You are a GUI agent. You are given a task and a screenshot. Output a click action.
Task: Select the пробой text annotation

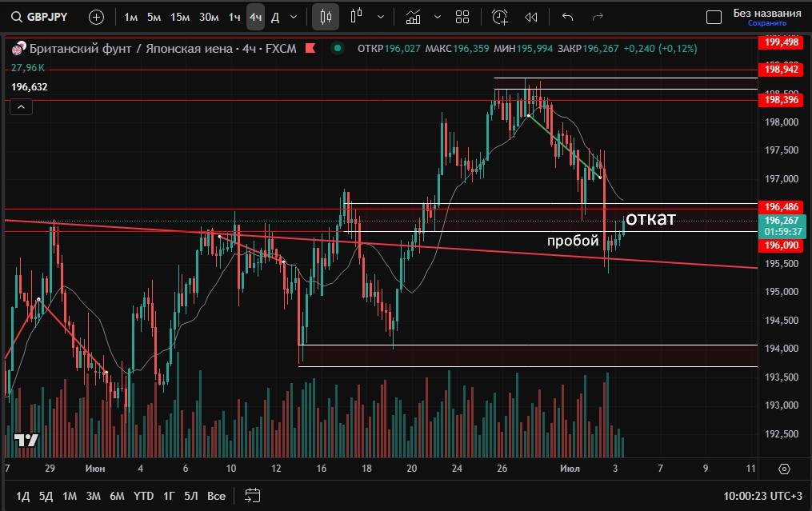tap(573, 240)
